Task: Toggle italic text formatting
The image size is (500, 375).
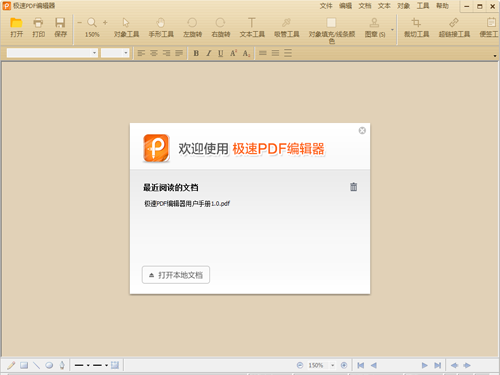Action: click(x=209, y=53)
